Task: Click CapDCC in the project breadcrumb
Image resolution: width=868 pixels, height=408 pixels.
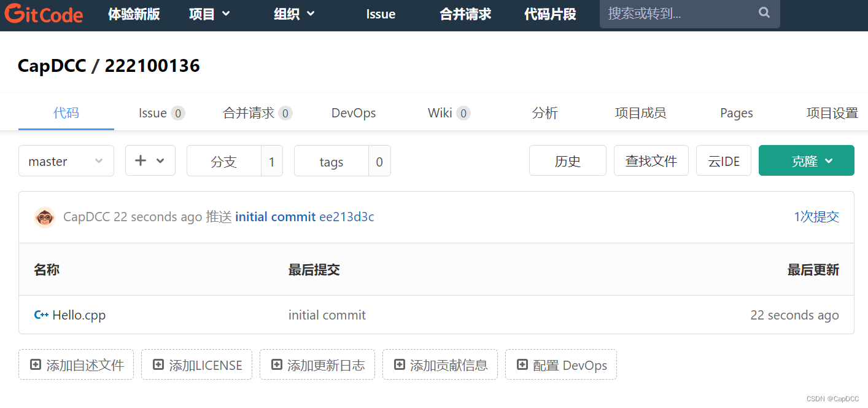Action: 52,66
